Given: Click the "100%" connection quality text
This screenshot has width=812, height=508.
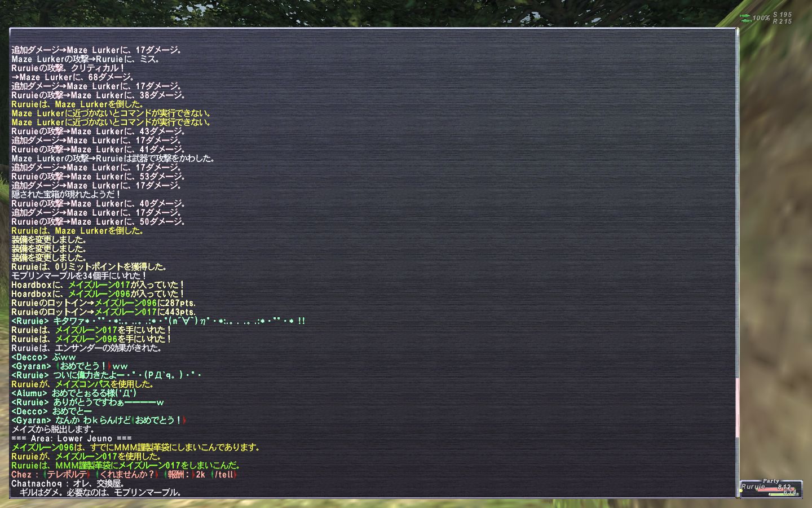Looking at the screenshot, I should (761, 18).
